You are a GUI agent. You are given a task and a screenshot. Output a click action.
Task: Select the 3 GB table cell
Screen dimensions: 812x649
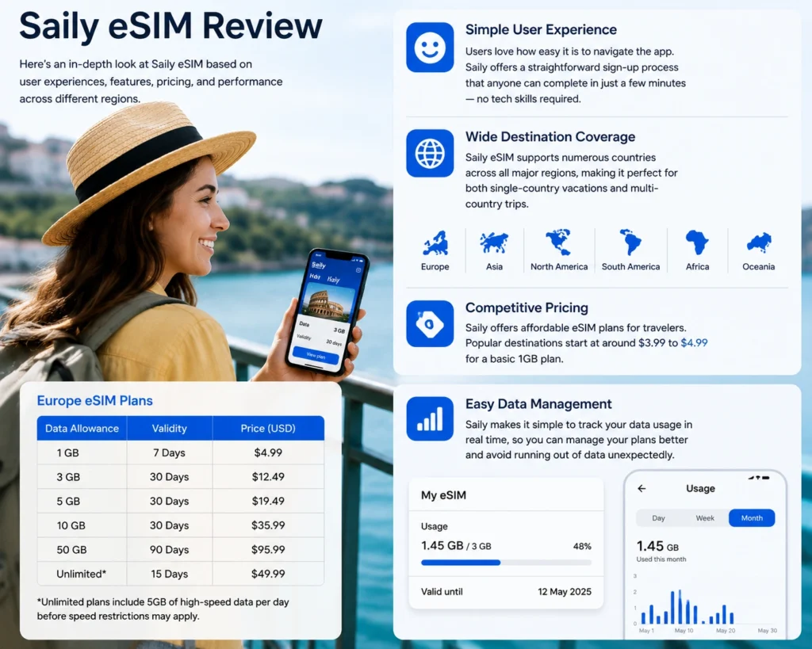(82, 477)
